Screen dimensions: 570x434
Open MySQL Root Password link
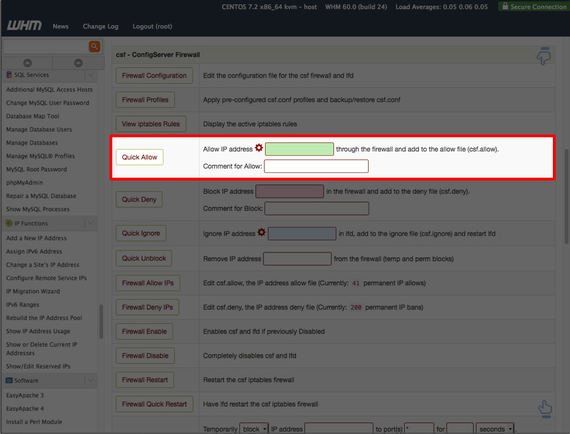point(36,169)
